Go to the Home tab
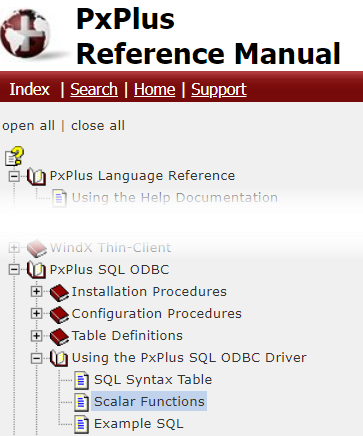This screenshot has height=436, width=363. pos(155,89)
